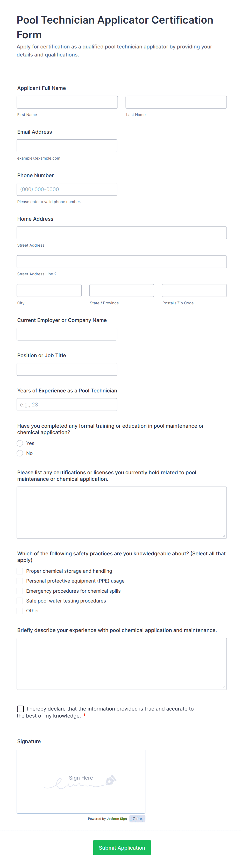Click the First Name input field

(x=67, y=102)
